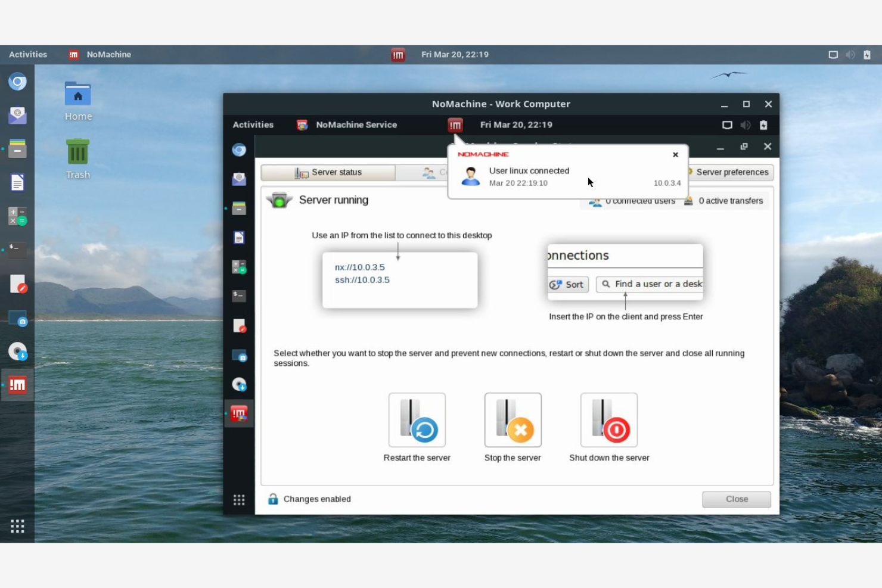The height and width of the screenshot is (588, 882).
Task: Open the NoMachine icon in the remote dock
Action: (x=239, y=413)
